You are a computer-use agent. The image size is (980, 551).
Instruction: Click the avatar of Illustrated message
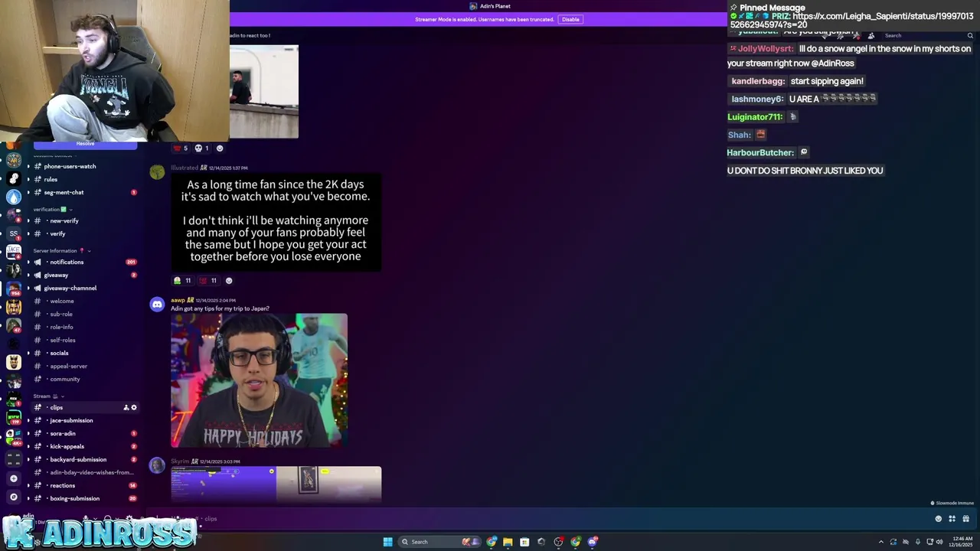[157, 172]
